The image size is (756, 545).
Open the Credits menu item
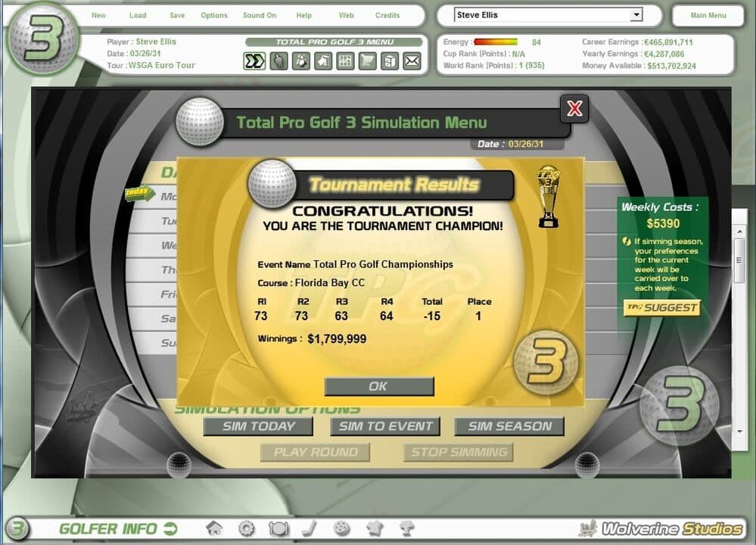(387, 15)
